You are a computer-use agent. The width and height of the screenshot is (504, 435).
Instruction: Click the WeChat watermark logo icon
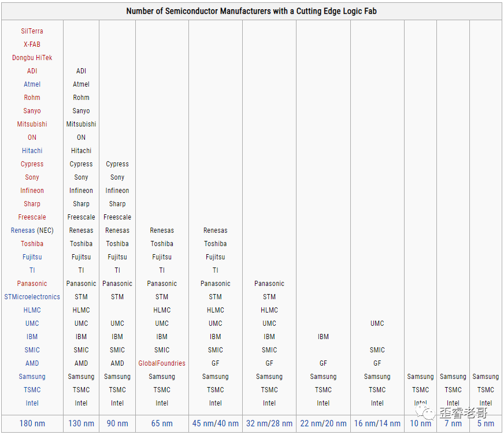[x=425, y=412]
